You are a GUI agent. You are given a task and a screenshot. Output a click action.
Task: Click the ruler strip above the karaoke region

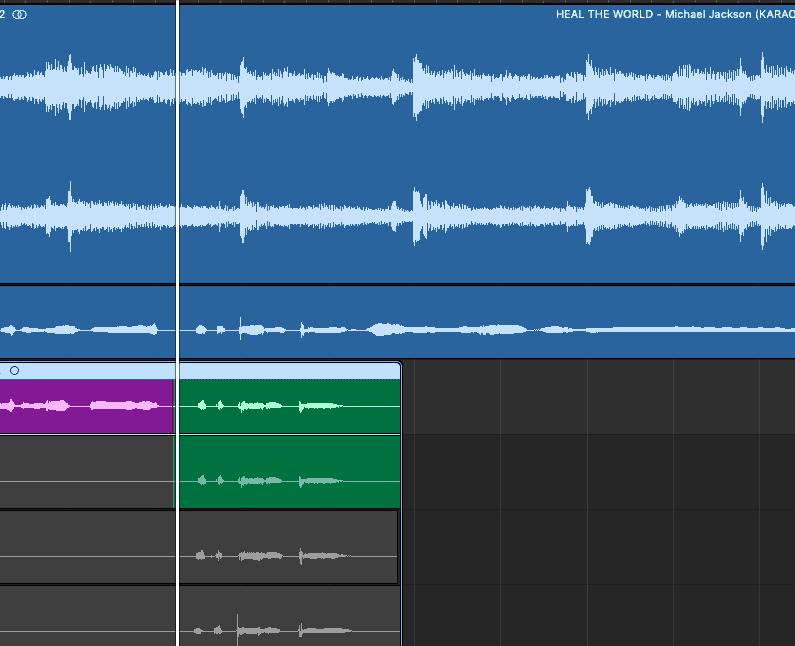(400, 2)
